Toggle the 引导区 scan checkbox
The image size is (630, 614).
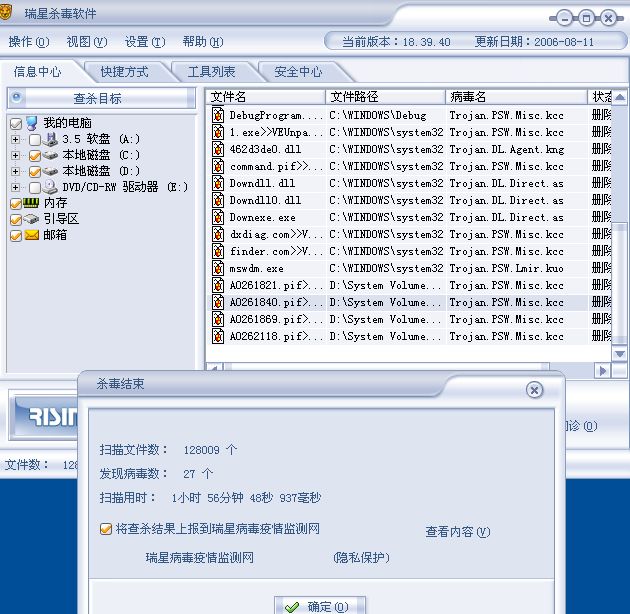tap(16, 219)
